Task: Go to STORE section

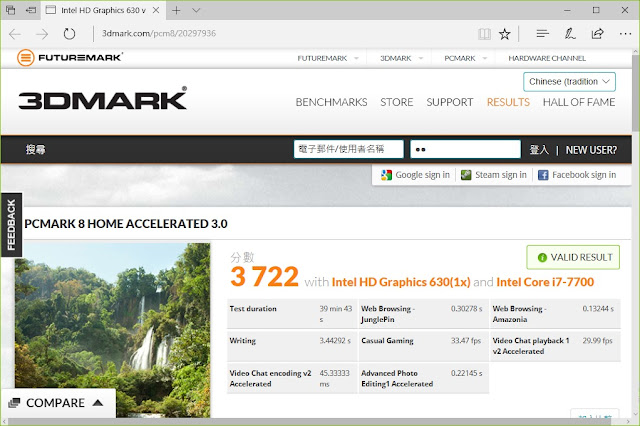Action: (x=397, y=102)
